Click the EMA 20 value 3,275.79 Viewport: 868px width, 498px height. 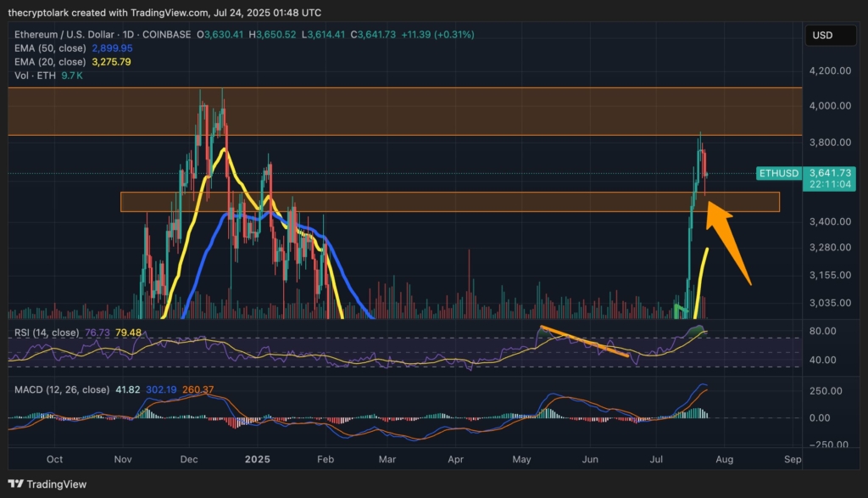pyautogui.click(x=111, y=62)
